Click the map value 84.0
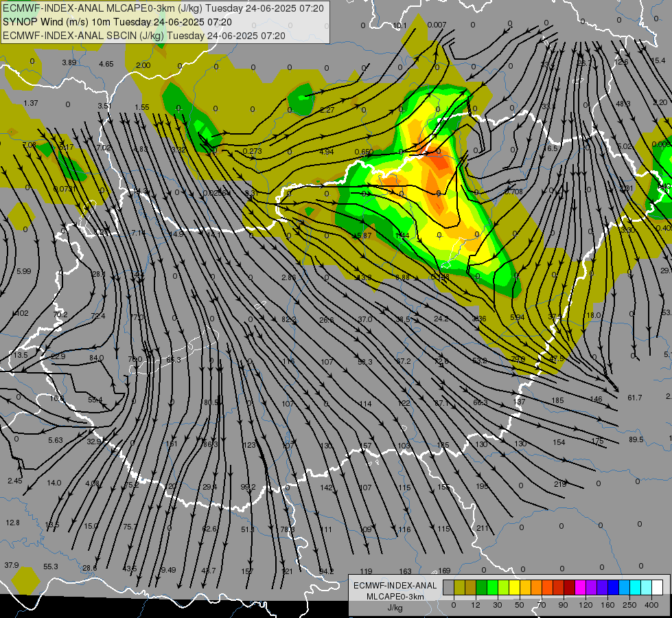This screenshot has width=672, height=618. click(x=96, y=358)
